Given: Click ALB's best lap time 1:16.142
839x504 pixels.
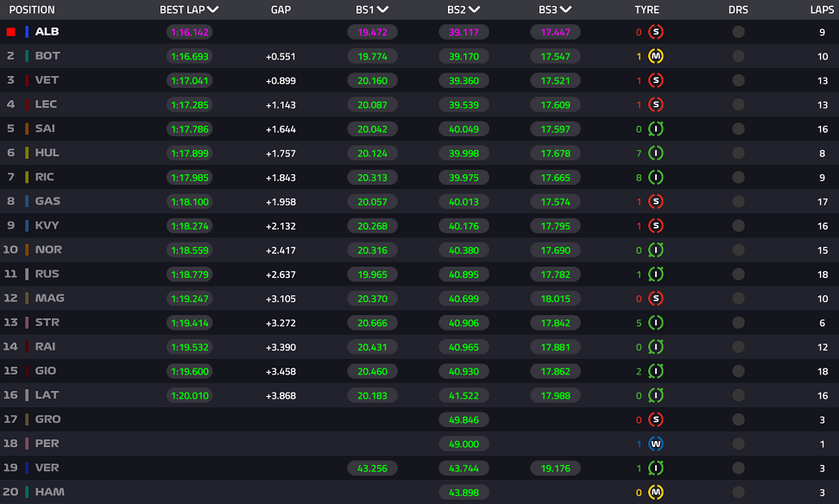Looking at the screenshot, I should [x=189, y=32].
